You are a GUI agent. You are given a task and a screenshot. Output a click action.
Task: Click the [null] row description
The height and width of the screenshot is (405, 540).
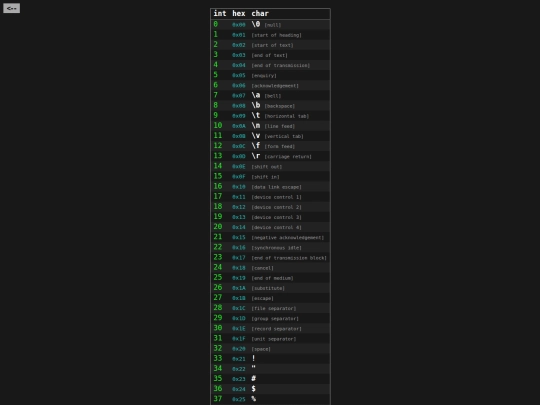(x=273, y=25)
